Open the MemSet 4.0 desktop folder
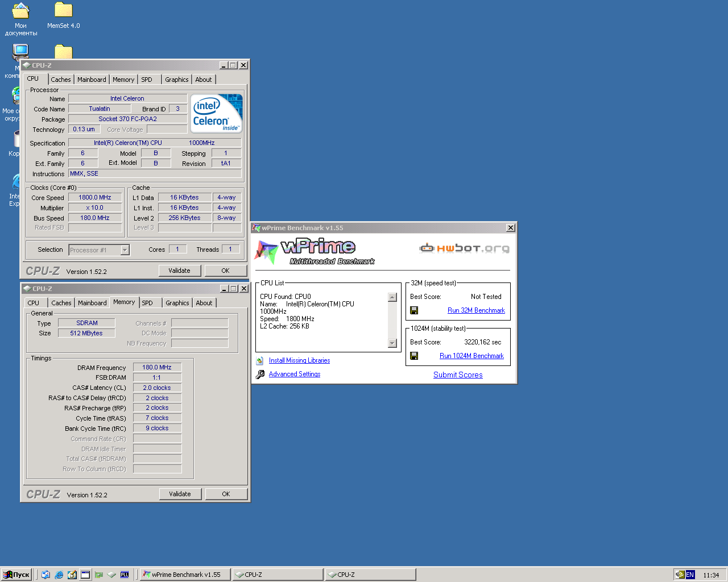 [x=63, y=15]
